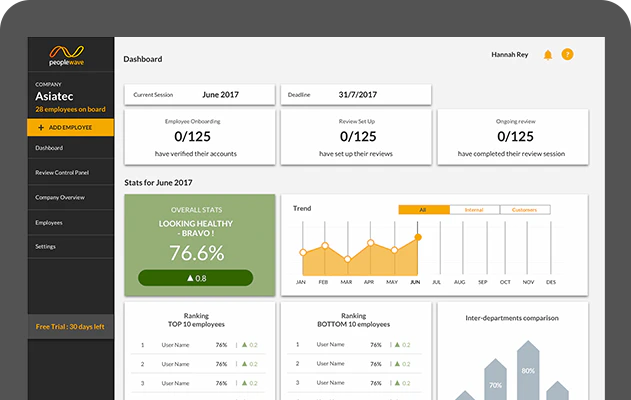Click the orange help question mark icon

[x=567, y=54]
